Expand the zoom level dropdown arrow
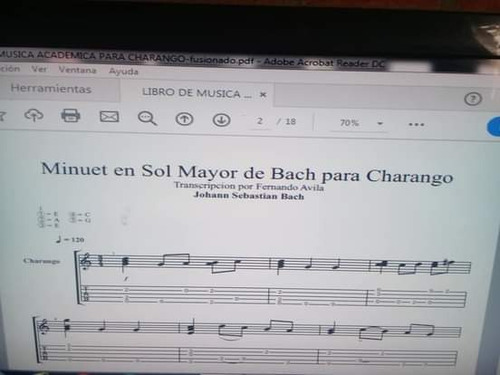Screen dimensions: 500x375 (380, 124)
